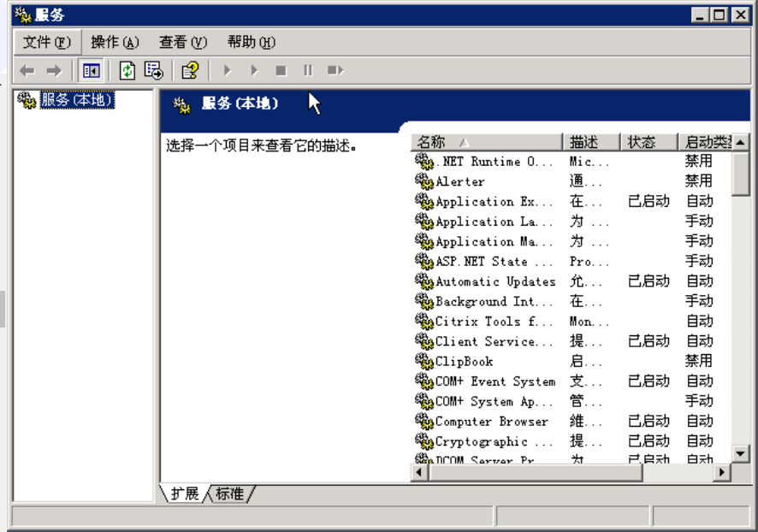Switch to the 扩展 tab

[x=184, y=494]
